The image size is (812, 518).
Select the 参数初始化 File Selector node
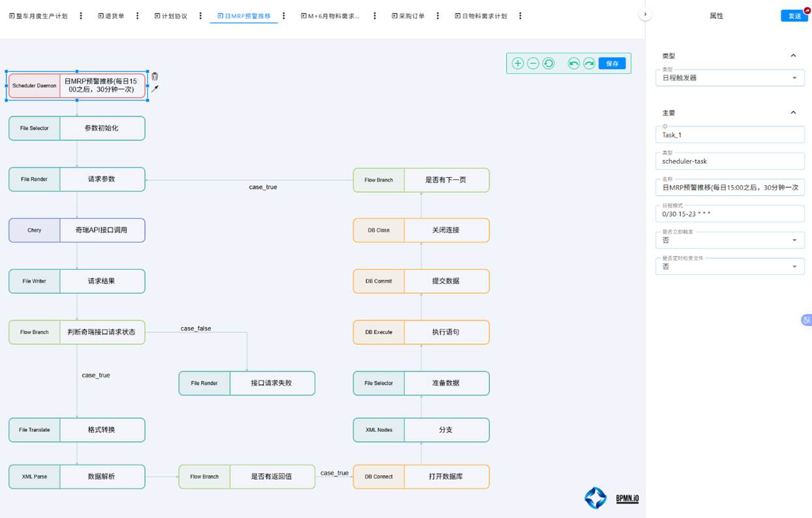click(x=77, y=128)
